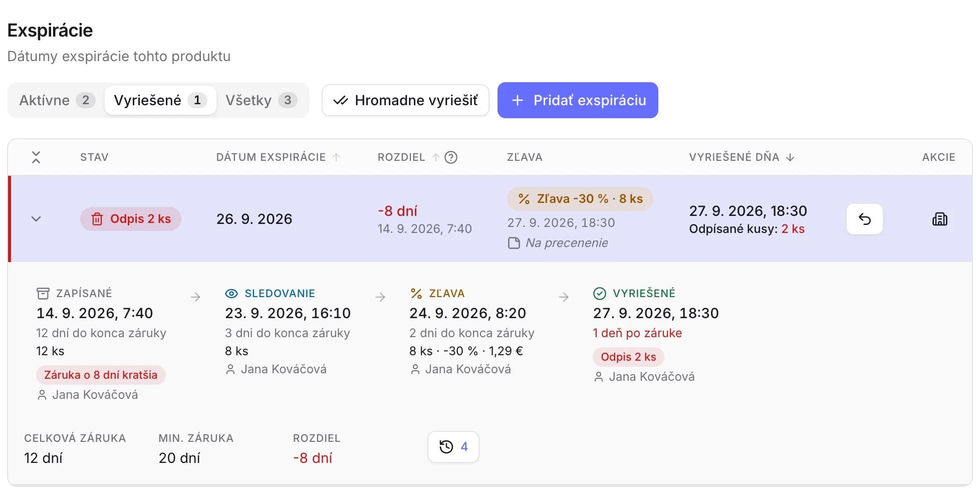
Task: Click the note icon beside Na precenenie
Action: (x=514, y=243)
